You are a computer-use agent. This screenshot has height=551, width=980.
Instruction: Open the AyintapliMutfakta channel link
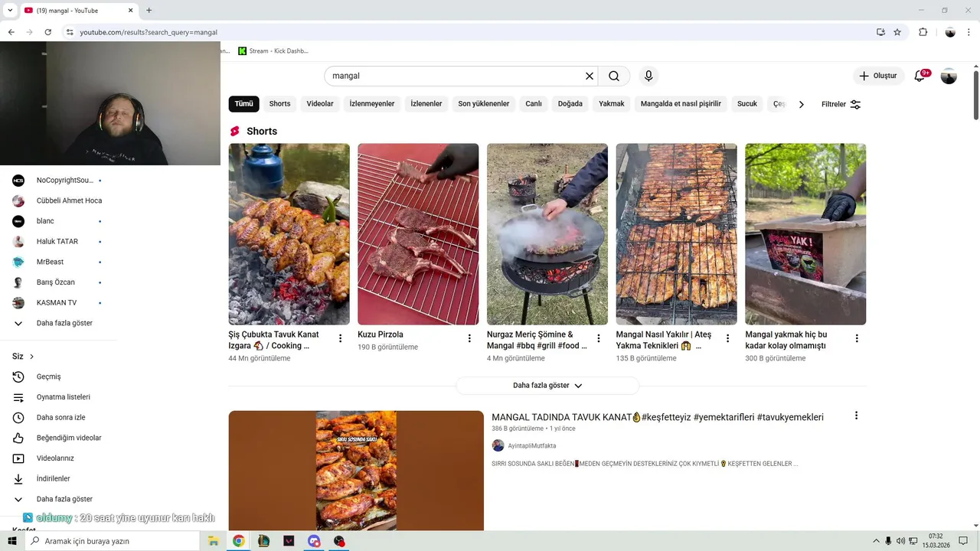(x=531, y=445)
